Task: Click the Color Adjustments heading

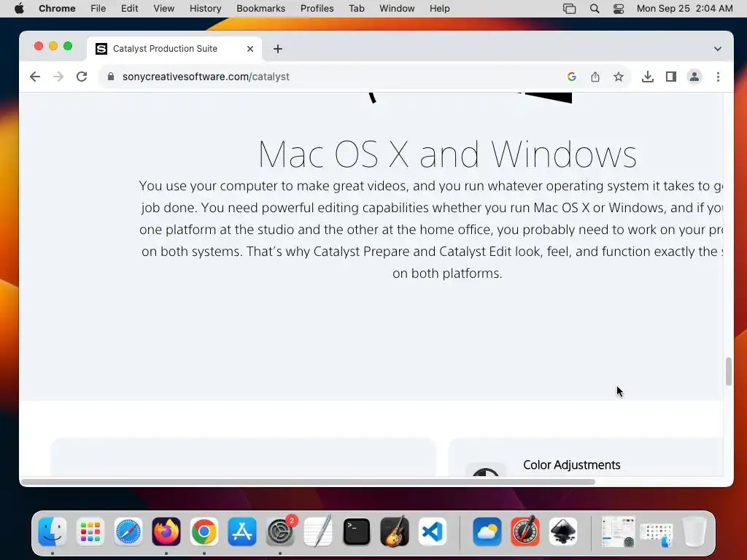Action: tap(572, 464)
